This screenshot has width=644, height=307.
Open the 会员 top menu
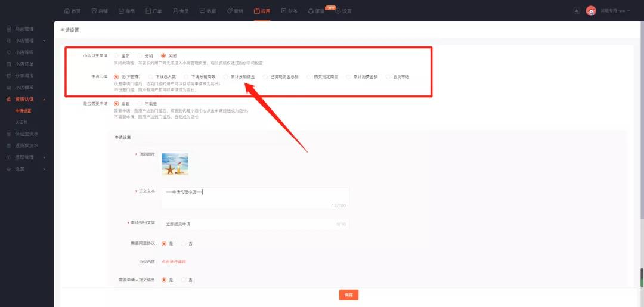tap(181, 11)
